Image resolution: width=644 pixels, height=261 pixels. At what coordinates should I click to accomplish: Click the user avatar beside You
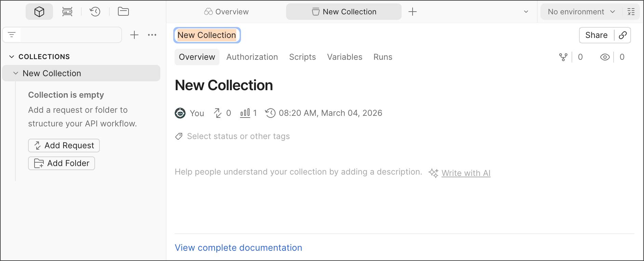[180, 113]
